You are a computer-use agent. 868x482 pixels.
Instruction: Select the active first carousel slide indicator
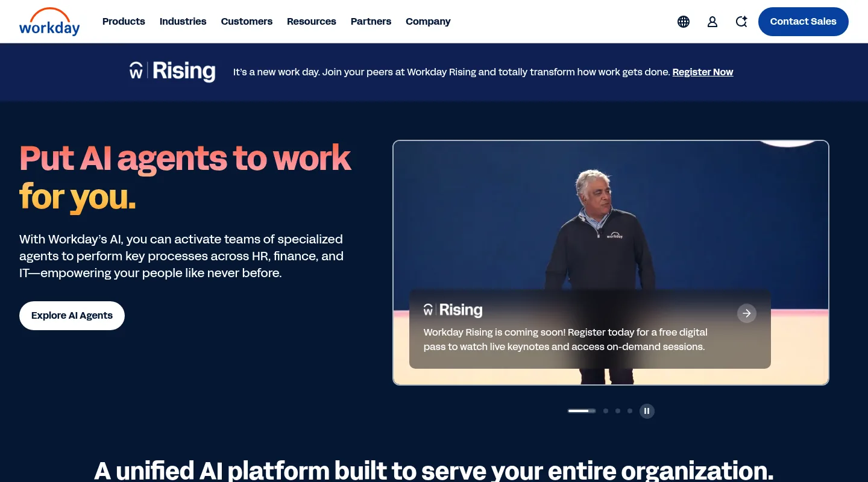coord(582,411)
